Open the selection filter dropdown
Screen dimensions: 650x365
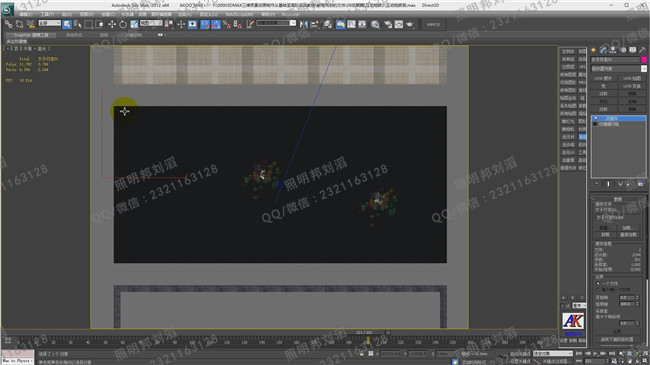point(49,23)
